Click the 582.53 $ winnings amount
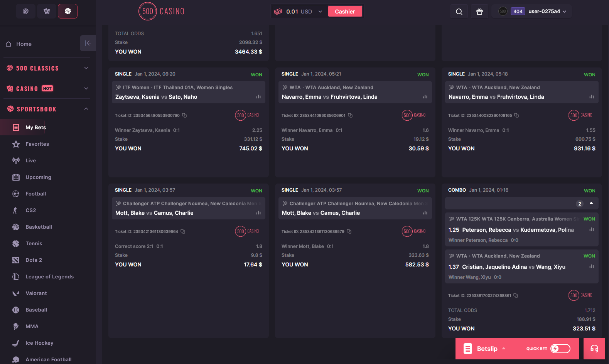This screenshot has height=364, width=609. (417, 265)
